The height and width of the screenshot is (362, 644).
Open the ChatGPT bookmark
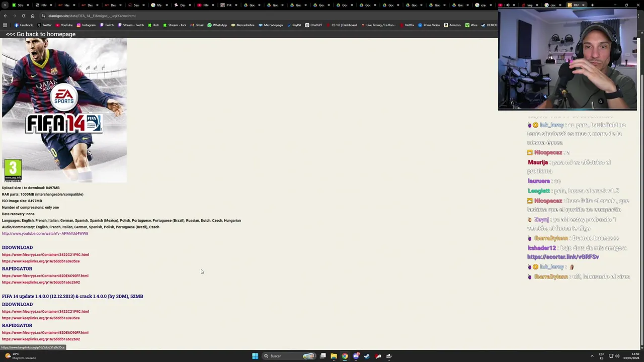pyautogui.click(x=313, y=25)
